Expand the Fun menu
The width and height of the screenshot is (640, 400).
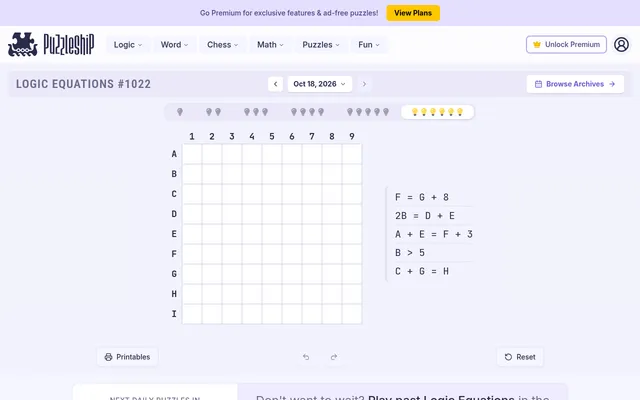(x=369, y=44)
